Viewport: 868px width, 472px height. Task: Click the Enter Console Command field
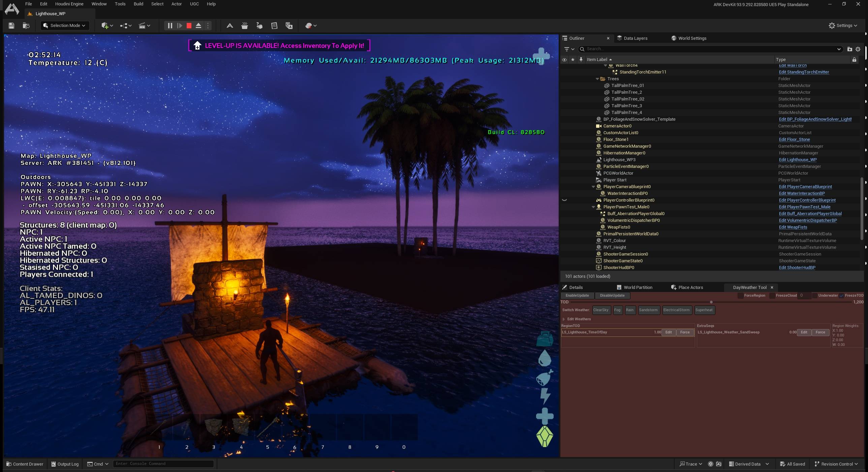(x=163, y=464)
